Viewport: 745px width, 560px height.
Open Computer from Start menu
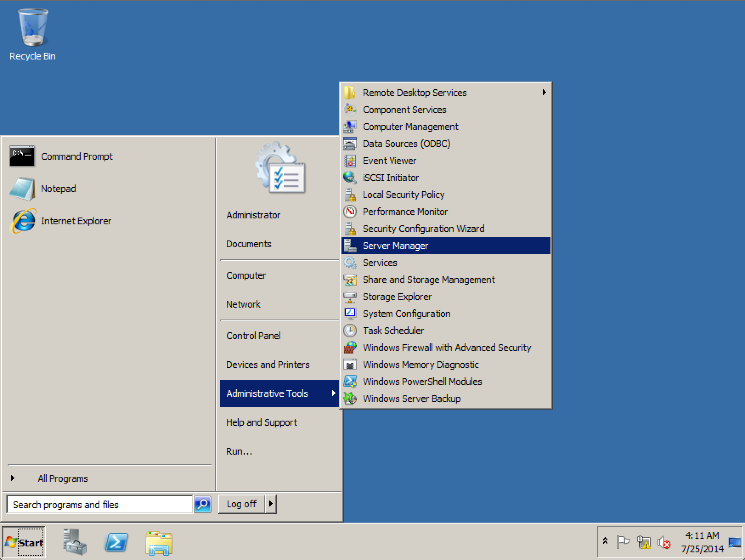[x=279, y=275]
